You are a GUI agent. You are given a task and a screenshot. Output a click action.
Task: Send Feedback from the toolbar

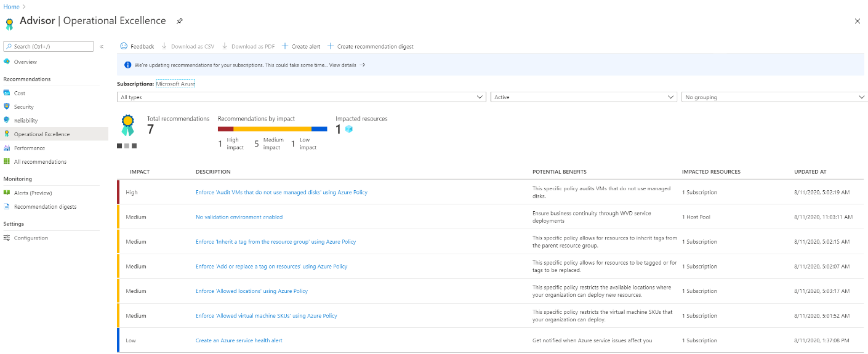click(x=137, y=46)
